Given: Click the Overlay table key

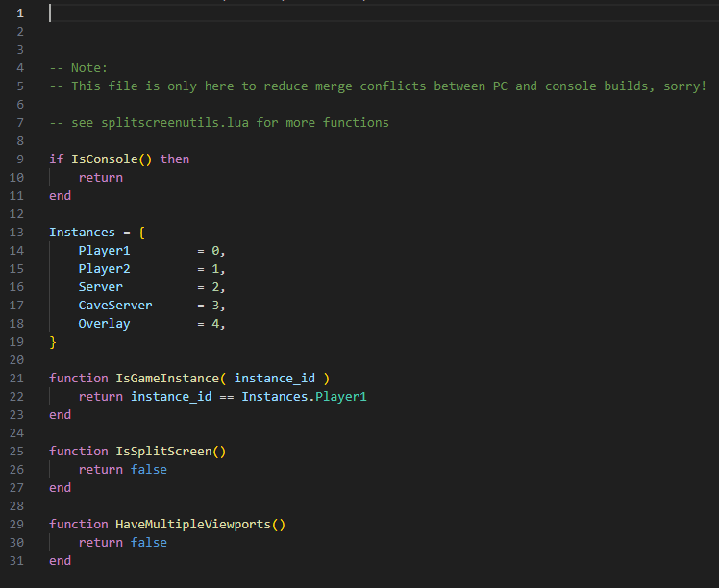Looking at the screenshot, I should click(x=104, y=324).
